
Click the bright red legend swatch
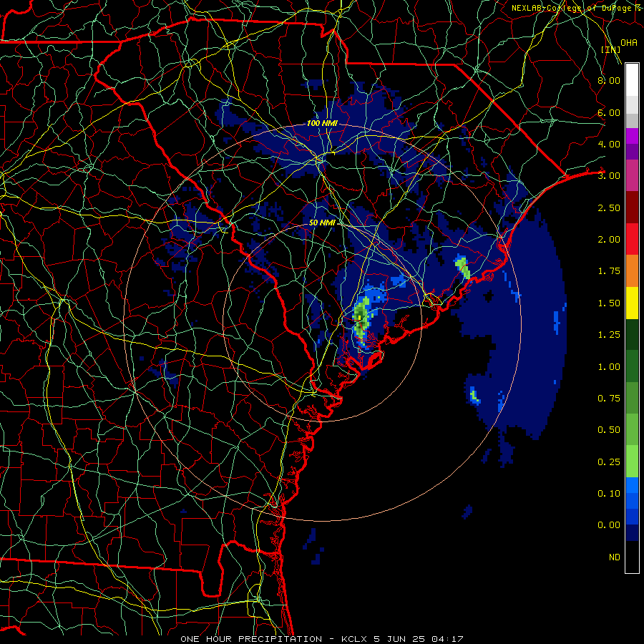[x=632, y=239]
